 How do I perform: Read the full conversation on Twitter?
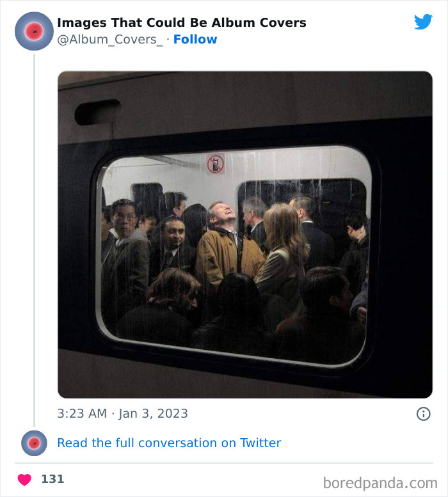tap(169, 443)
